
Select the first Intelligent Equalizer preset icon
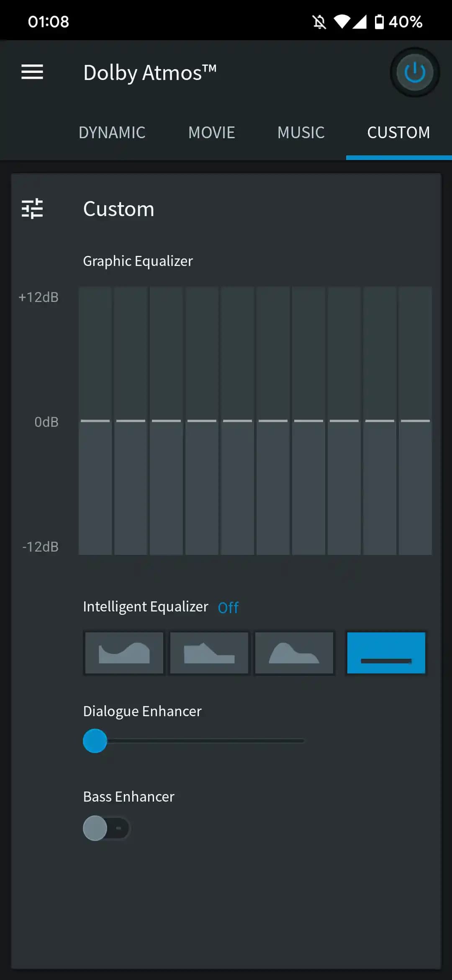pyautogui.click(x=124, y=653)
